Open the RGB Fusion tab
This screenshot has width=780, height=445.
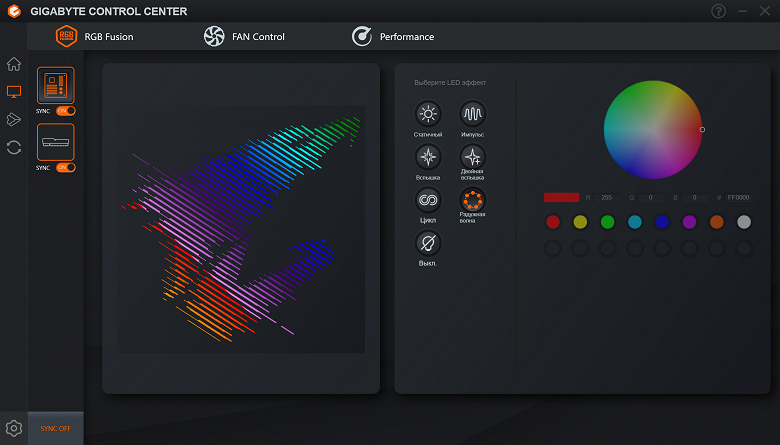(x=95, y=36)
